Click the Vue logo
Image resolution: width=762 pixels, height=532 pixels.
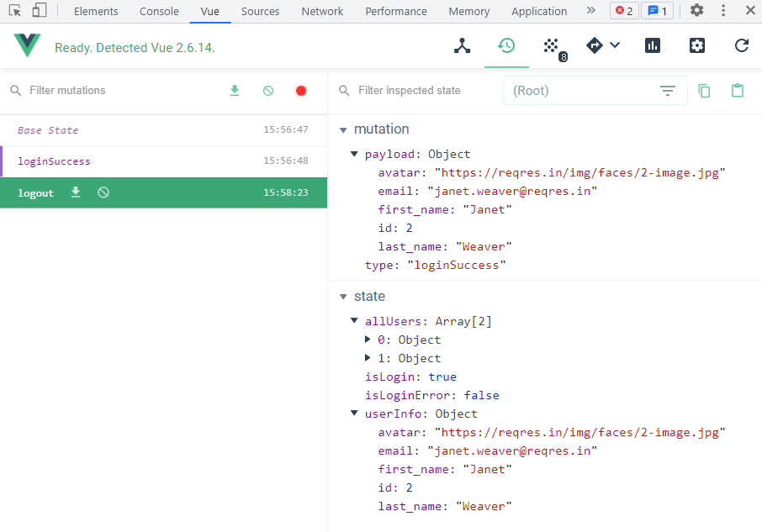[x=27, y=45]
